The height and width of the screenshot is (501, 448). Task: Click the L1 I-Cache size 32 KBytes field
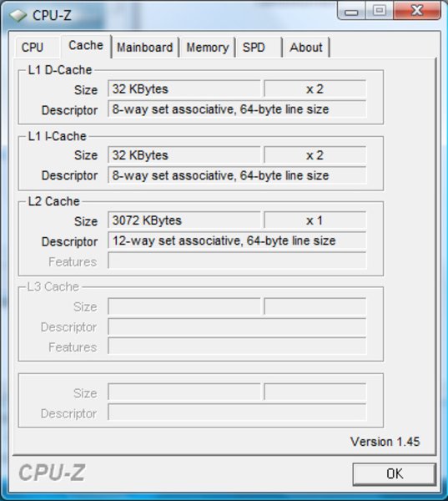(x=184, y=155)
